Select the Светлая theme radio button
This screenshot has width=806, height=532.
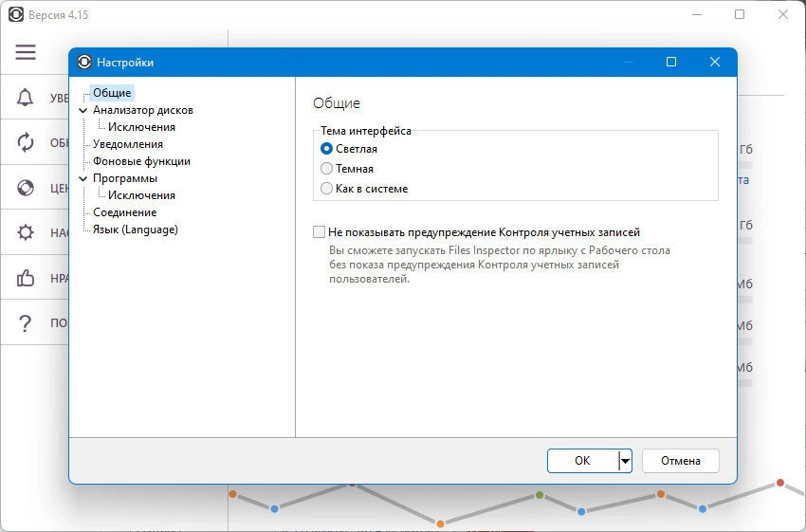326,149
